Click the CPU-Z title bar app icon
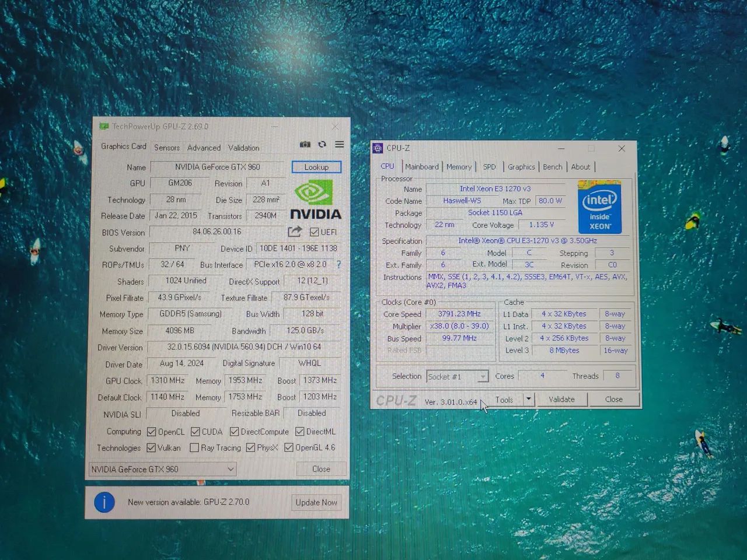This screenshot has height=560, width=747. (x=378, y=148)
